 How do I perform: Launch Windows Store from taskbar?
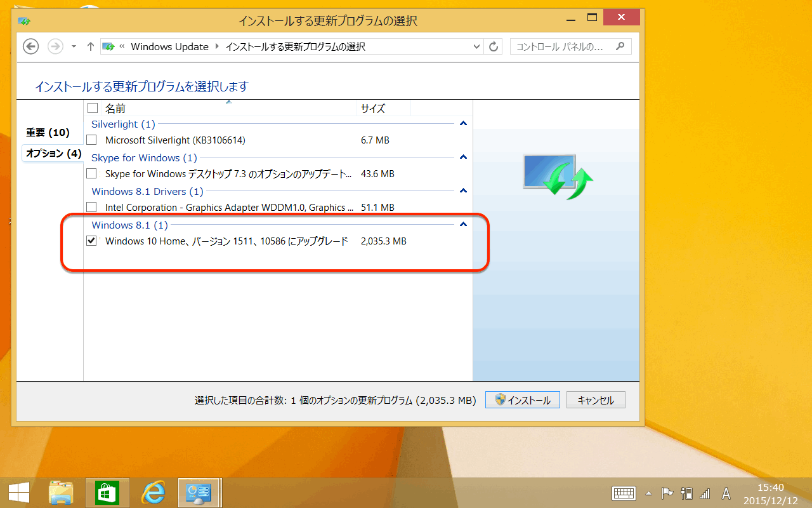[x=107, y=493]
